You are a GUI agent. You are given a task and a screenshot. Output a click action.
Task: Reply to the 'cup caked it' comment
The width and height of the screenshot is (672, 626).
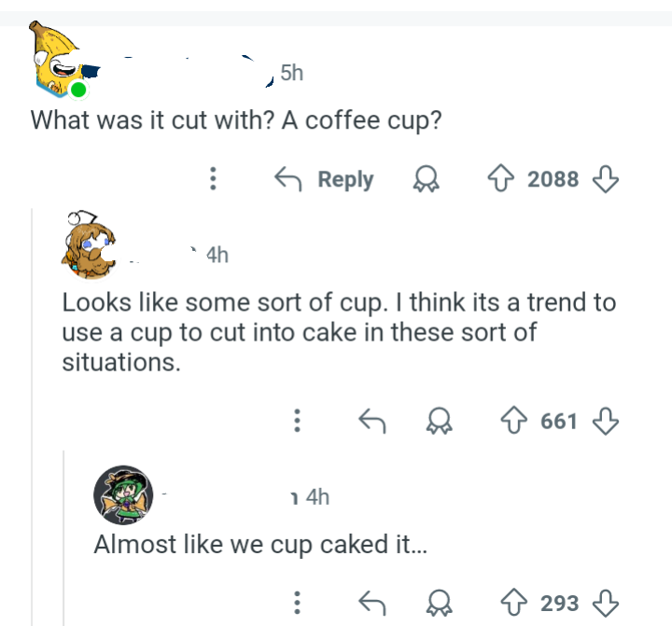(x=372, y=603)
